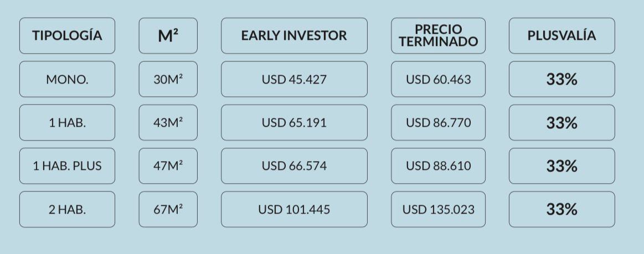
Task: Click the 33% value in MONO. row
Action: [562, 79]
